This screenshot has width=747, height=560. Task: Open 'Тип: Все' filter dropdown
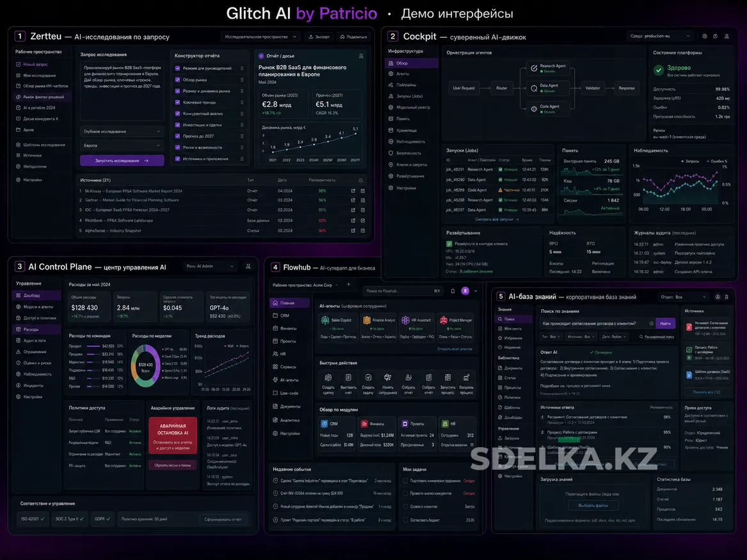(550, 337)
